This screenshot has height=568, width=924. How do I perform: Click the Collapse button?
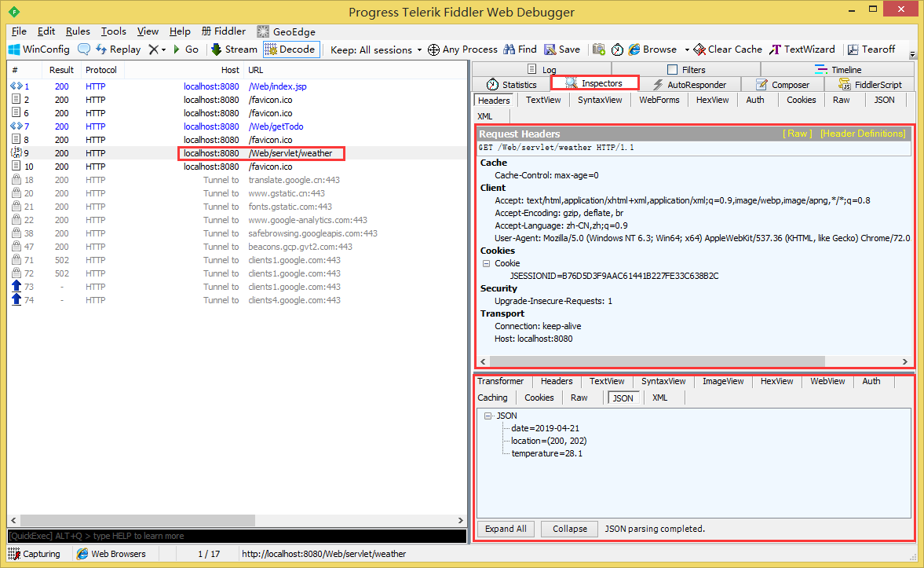[x=570, y=529]
